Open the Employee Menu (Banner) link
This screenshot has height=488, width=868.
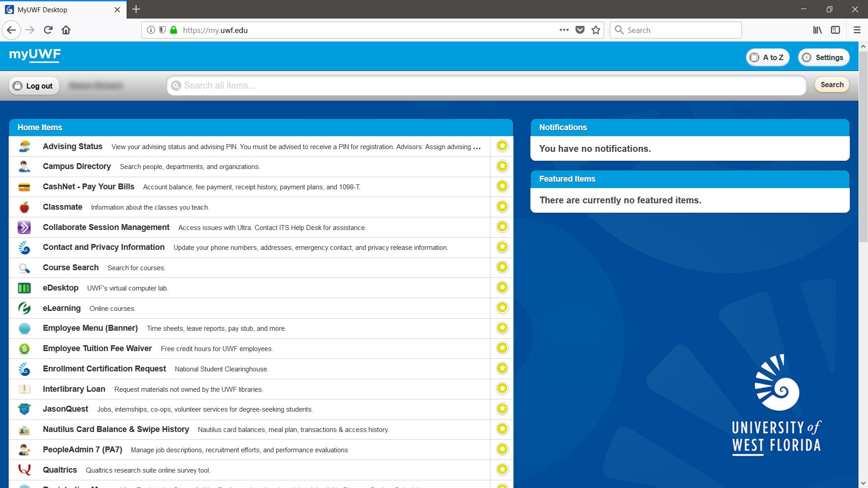[x=90, y=328]
